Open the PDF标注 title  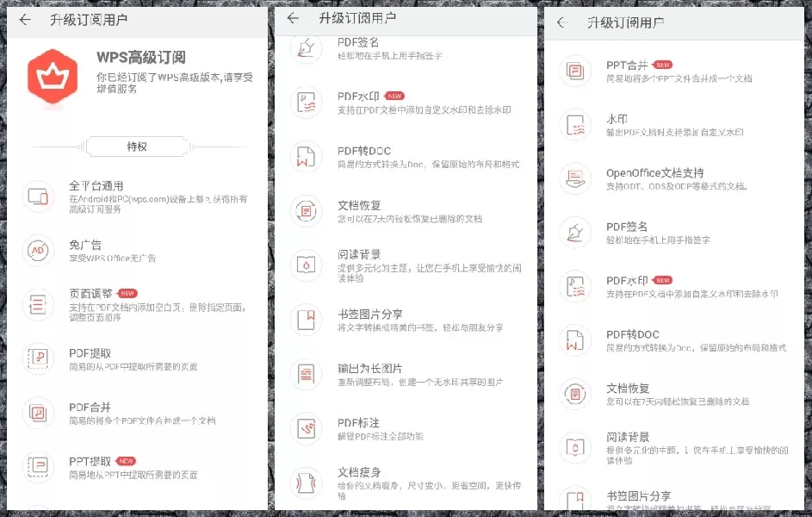[358, 423]
